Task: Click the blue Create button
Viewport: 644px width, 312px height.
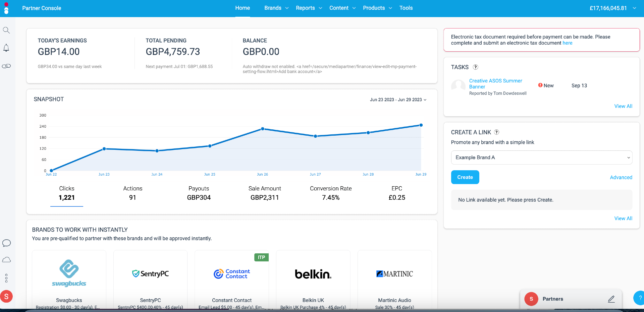Action: pos(465,177)
